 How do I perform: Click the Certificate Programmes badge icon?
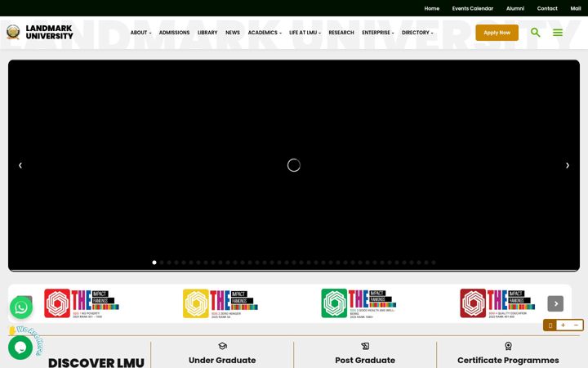coord(508,346)
